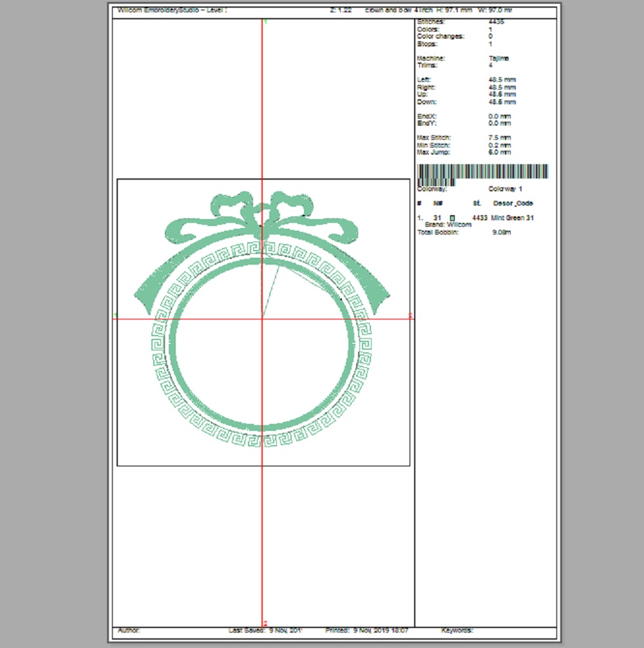The height and width of the screenshot is (648, 644).
Task: Click the red crosshair center point
Action: coord(262,318)
